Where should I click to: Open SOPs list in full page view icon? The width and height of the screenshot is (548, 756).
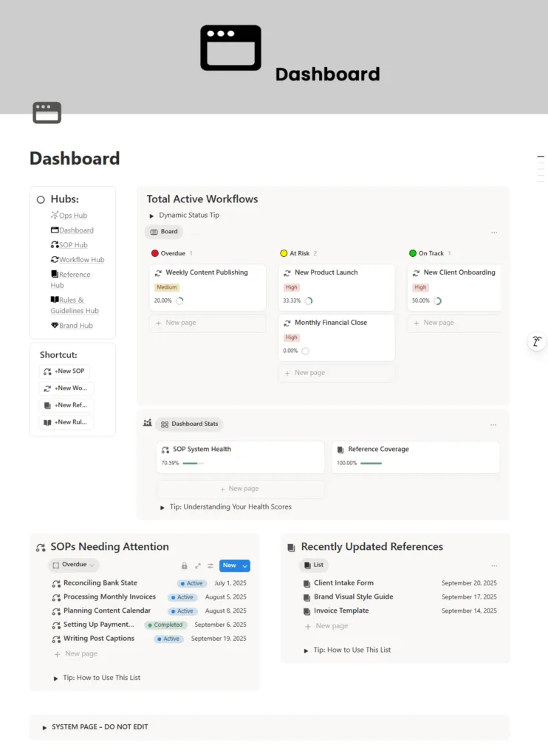[198, 566]
